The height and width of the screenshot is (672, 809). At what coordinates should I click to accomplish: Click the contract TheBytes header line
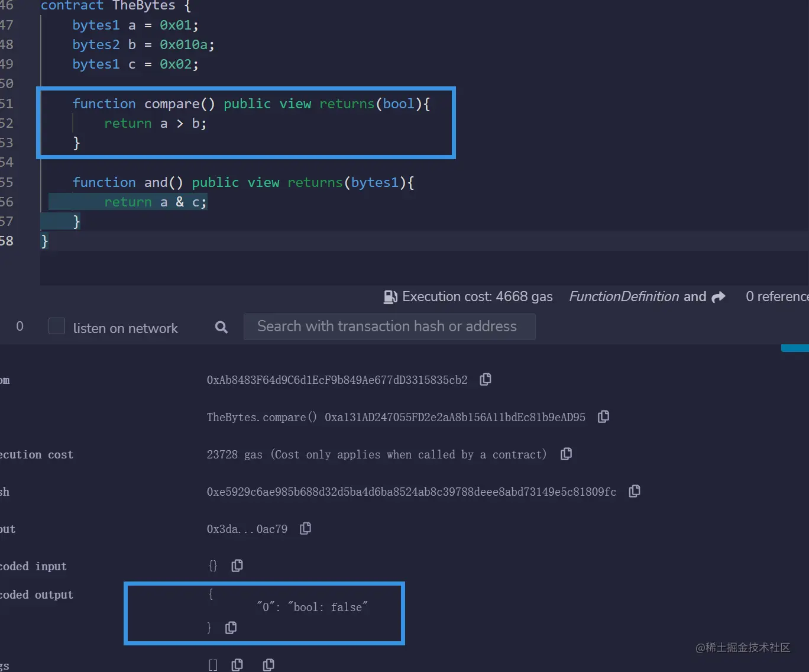tap(116, 5)
